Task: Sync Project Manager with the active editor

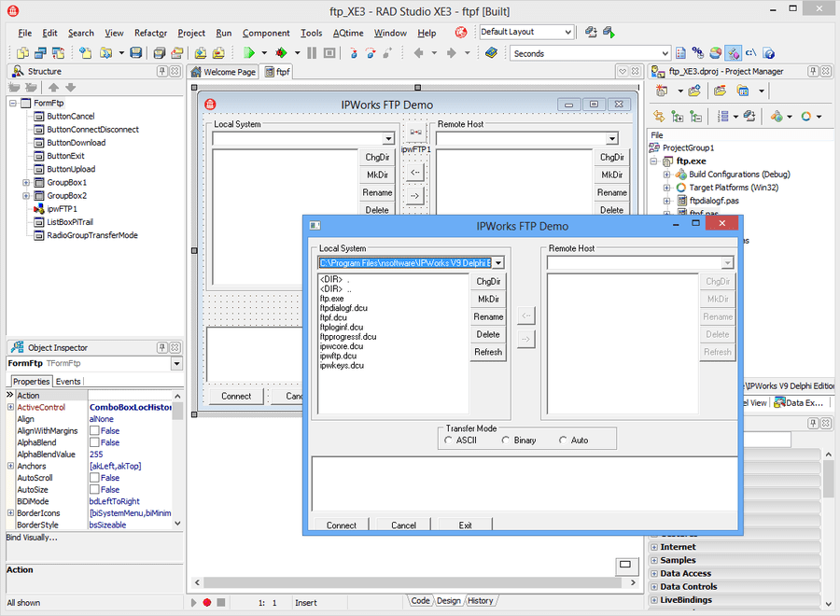Action: (x=657, y=115)
